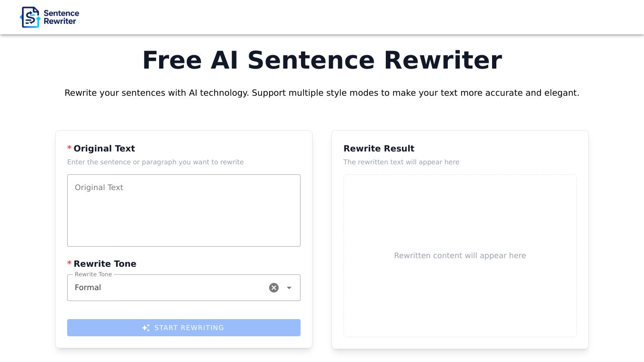The image size is (644, 362).
Task: Click the Formal value in the tone combo box
Action: [x=88, y=288]
